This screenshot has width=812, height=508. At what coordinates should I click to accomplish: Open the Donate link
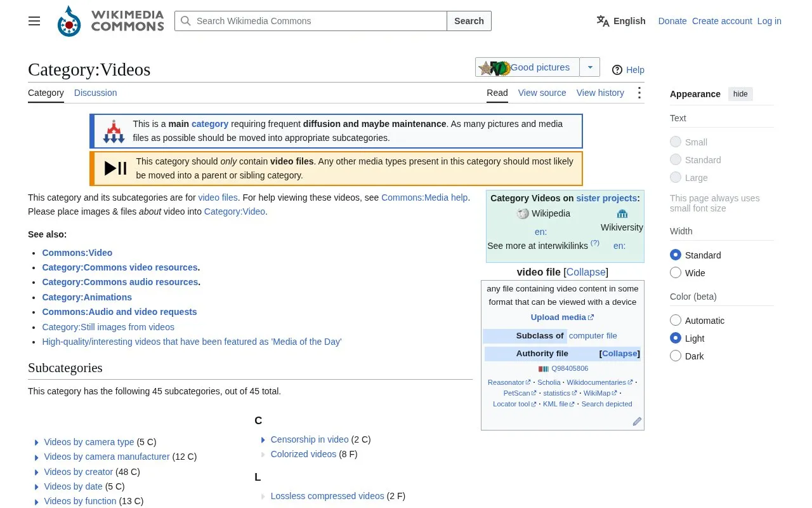pos(672,21)
